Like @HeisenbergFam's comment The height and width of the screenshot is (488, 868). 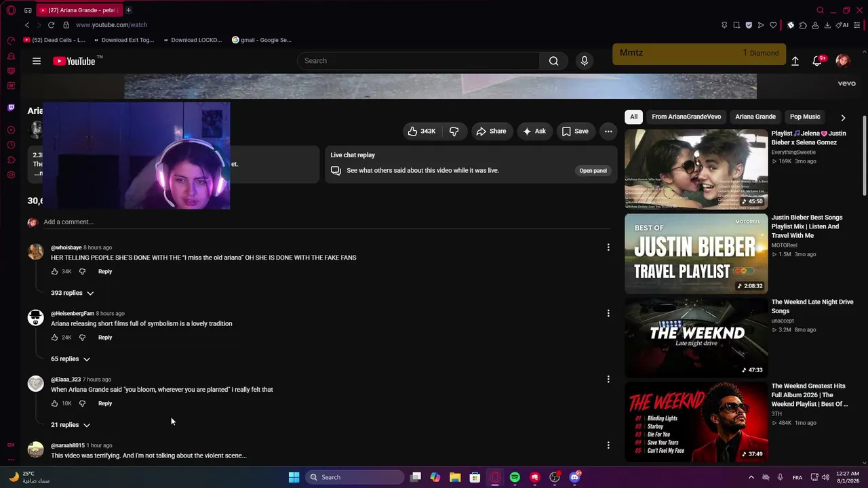point(55,338)
